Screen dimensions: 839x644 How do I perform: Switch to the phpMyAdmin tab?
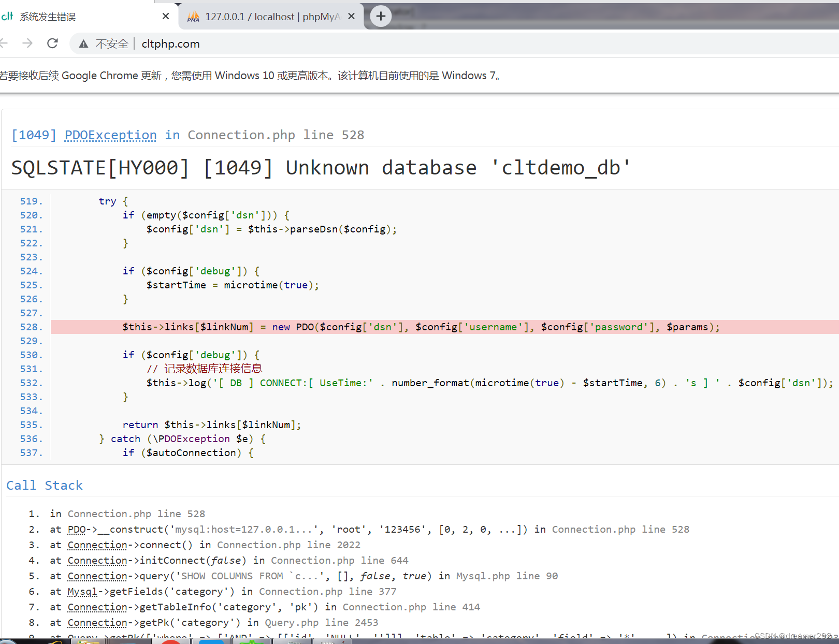click(264, 16)
